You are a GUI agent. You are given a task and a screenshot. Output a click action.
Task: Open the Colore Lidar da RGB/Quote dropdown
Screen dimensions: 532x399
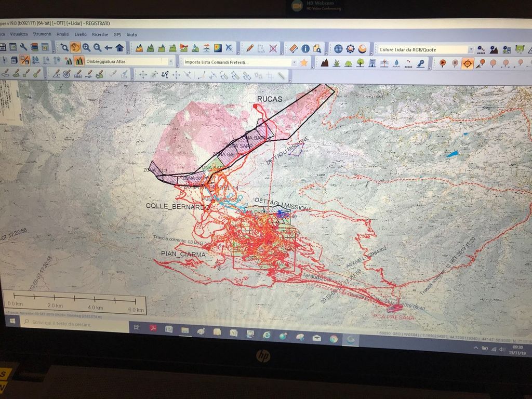pos(471,50)
